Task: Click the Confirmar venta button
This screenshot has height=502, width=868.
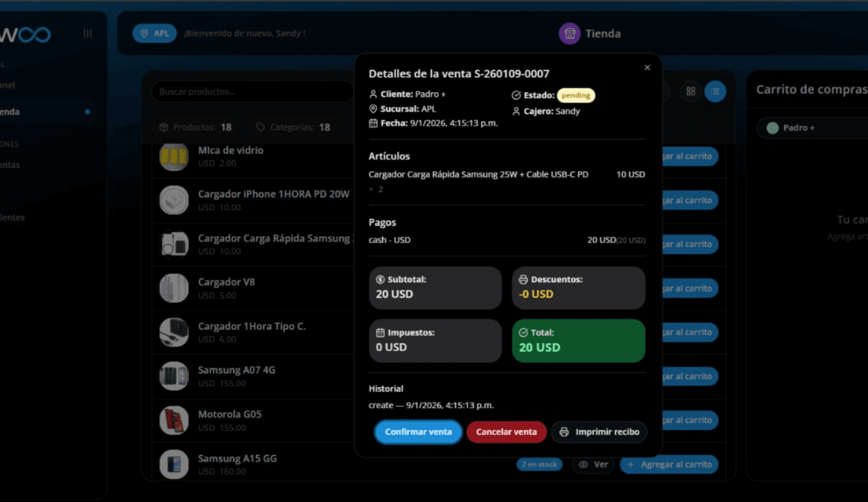Action: [x=418, y=432]
